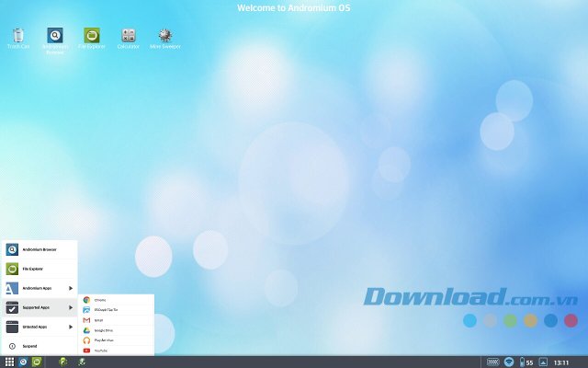Open the File Explorer desktop icon
Viewport: 588px width, 368px height.
click(x=92, y=36)
